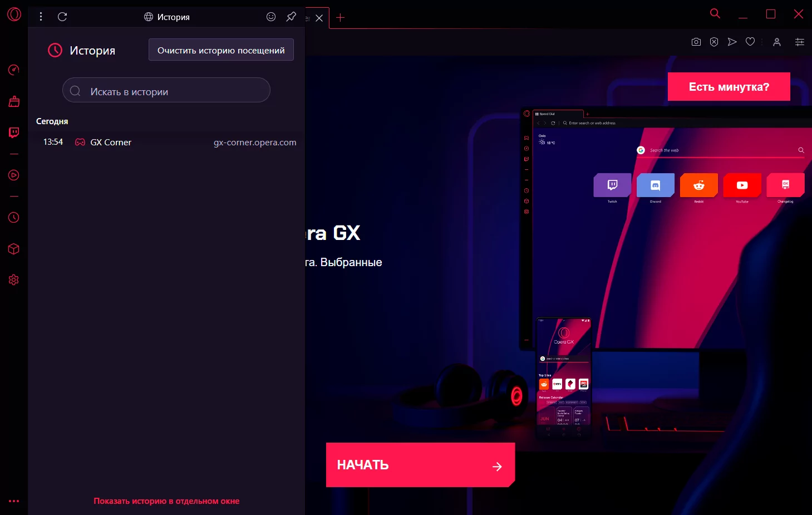Screen dimensions: 812x515
Task: Click 'Показать историю в отдельном окне' link
Action: click(x=166, y=501)
